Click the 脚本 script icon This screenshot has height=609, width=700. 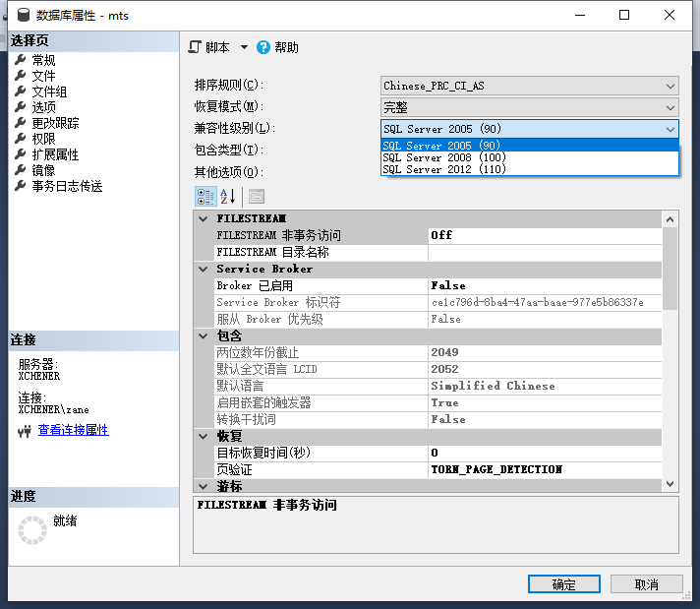click(195, 47)
